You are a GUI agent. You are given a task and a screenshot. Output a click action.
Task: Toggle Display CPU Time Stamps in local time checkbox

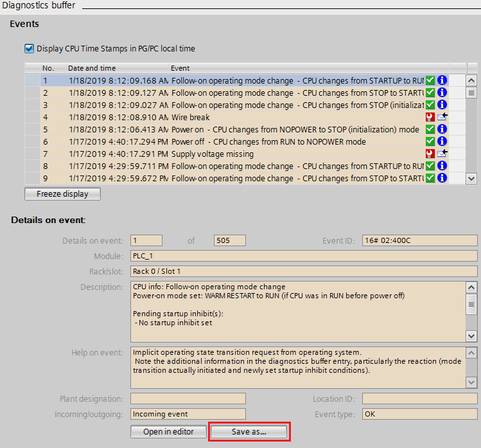[x=29, y=48]
